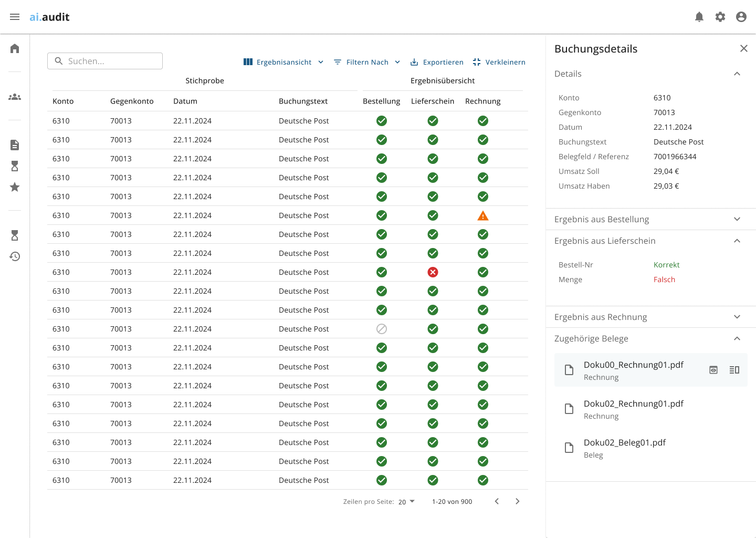756x538 pixels.
Task: Click the orange warning Rechnung status
Action: (483, 215)
